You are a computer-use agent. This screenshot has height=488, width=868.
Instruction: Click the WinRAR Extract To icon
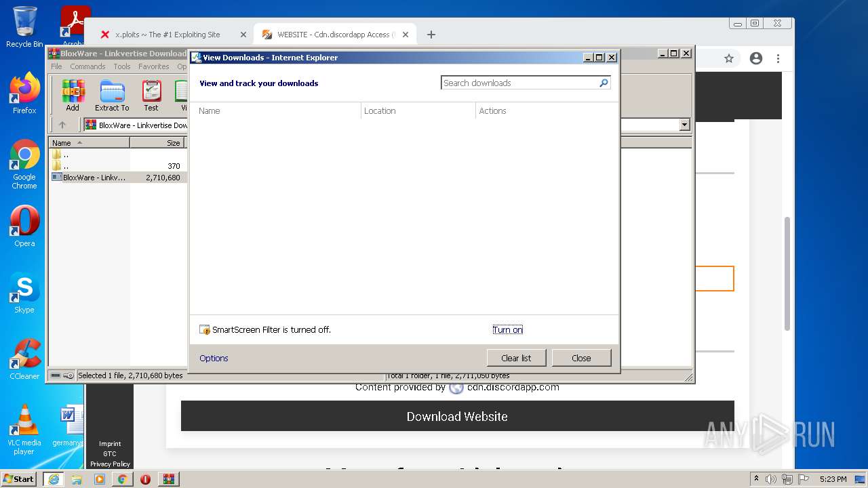pyautogui.click(x=112, y=96)
